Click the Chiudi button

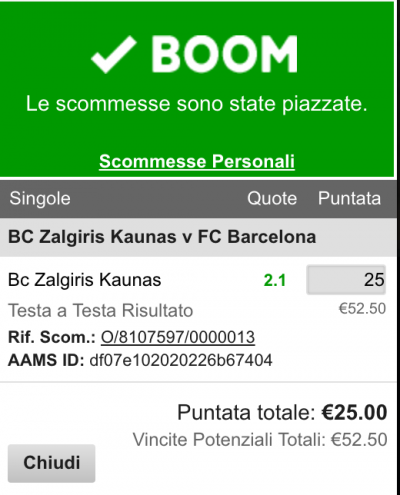[52, 463]
